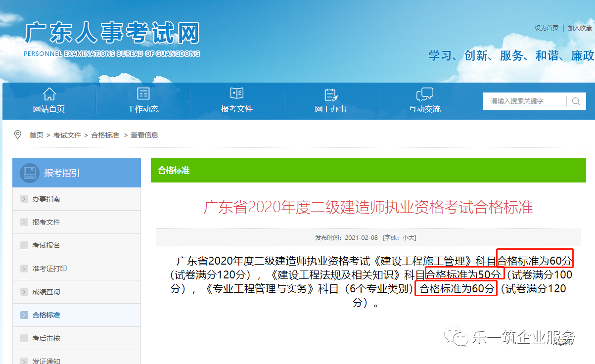Viewport: 595px width, 364px height.
Task: Click the 互动交流 chat bubbles icon
Action: pos(424,94)
